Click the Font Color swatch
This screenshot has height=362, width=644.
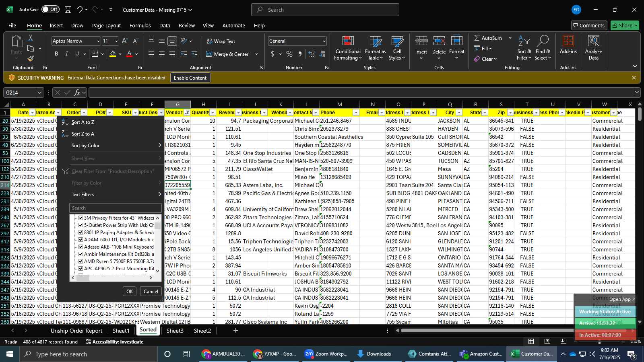coord(129,54)
